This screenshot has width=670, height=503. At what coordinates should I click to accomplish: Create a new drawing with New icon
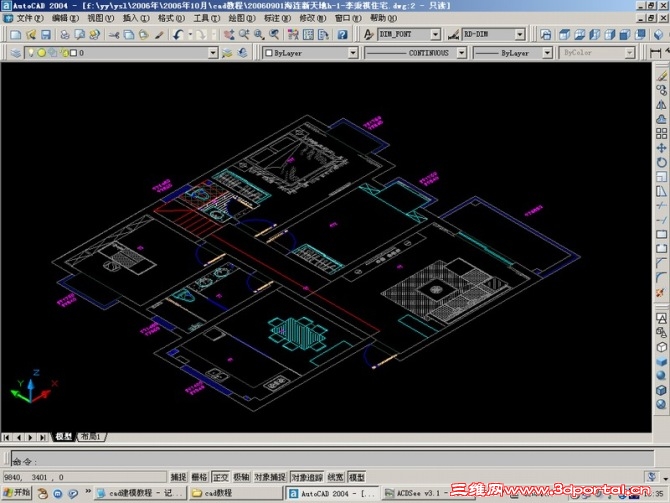point(15,35)
